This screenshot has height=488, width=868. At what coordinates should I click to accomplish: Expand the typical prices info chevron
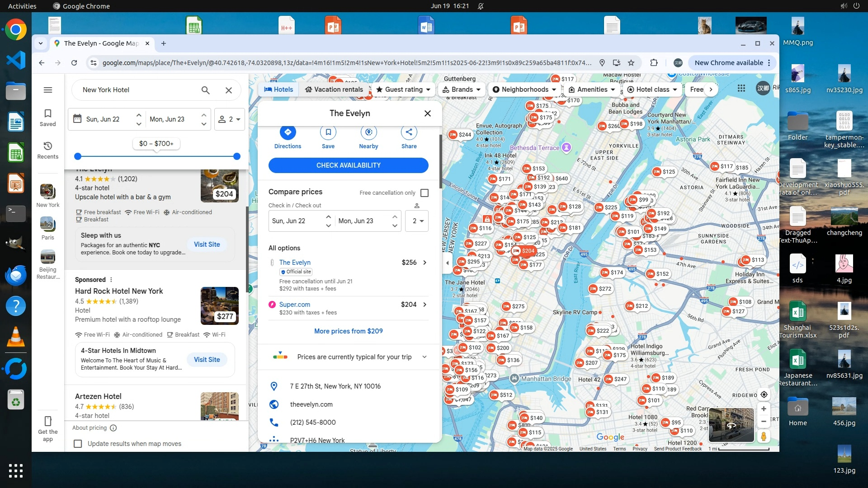(425, 357)
